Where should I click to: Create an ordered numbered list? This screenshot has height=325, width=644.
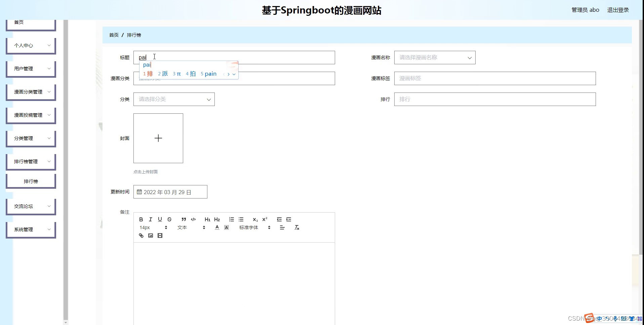[232, 219]
